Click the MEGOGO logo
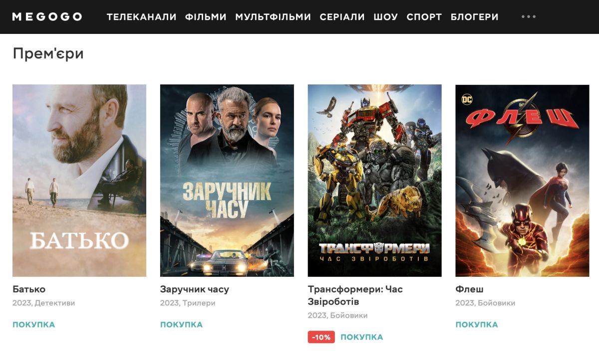 (47, 17)
